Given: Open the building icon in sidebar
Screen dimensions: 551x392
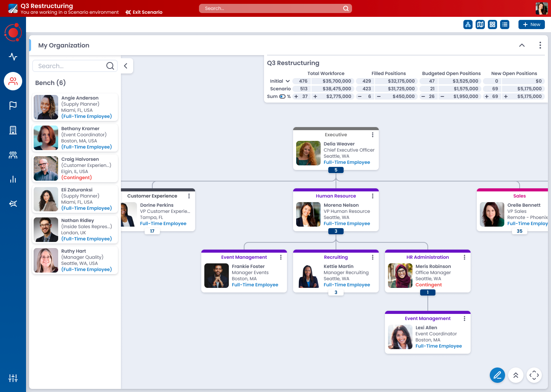Looking at the screenshot, I should tap(13, 130).
